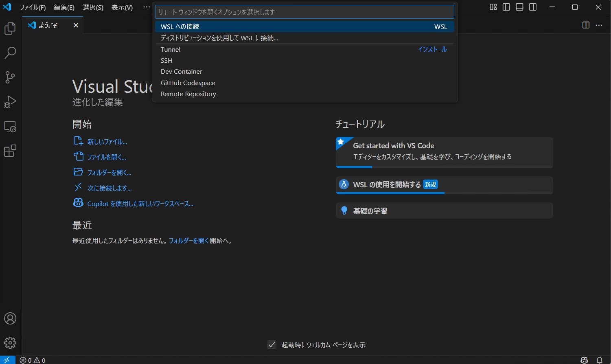611x364 pixels.
Task: Click the VS Code logo in title bar
Action: tap(7, 7)
